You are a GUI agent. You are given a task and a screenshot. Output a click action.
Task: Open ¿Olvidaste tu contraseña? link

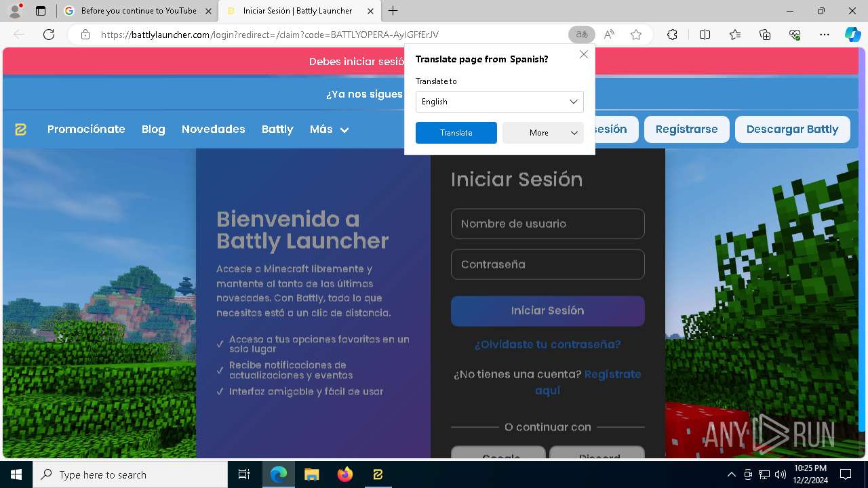[548, 344]
